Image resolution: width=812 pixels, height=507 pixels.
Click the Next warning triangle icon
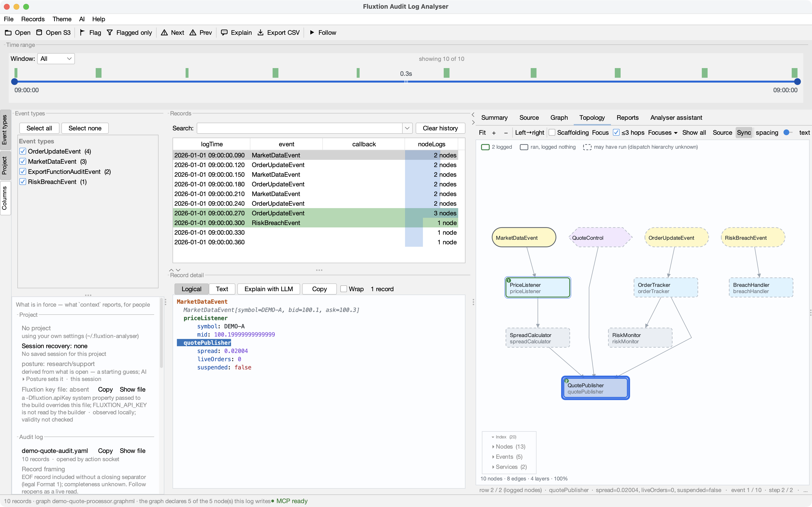click(x=164, y=33)
